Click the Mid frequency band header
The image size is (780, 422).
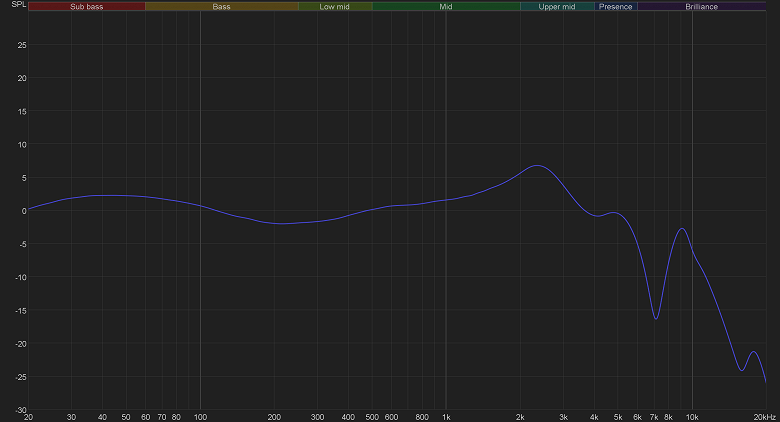446,6
